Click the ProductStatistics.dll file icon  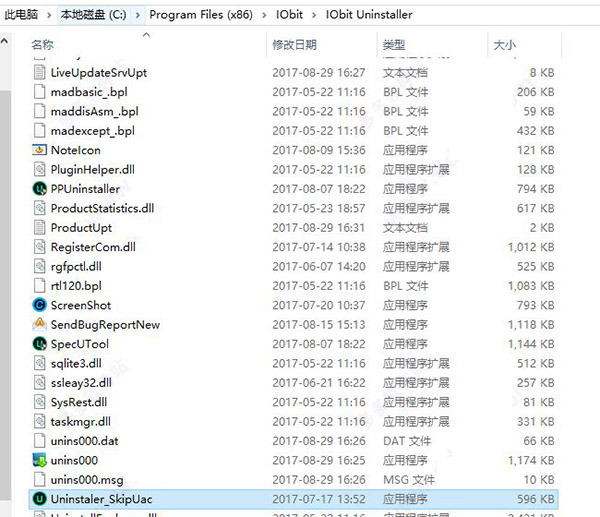[39, 208]
